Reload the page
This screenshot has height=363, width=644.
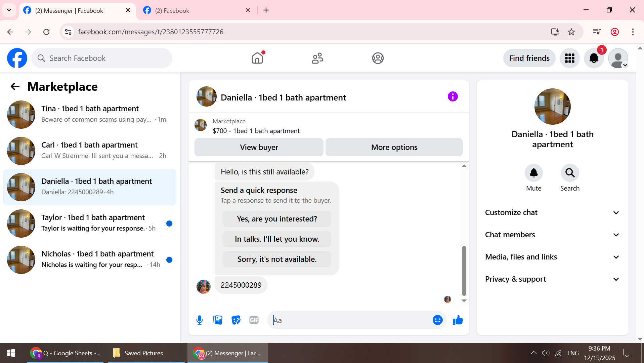click(46, 32)
